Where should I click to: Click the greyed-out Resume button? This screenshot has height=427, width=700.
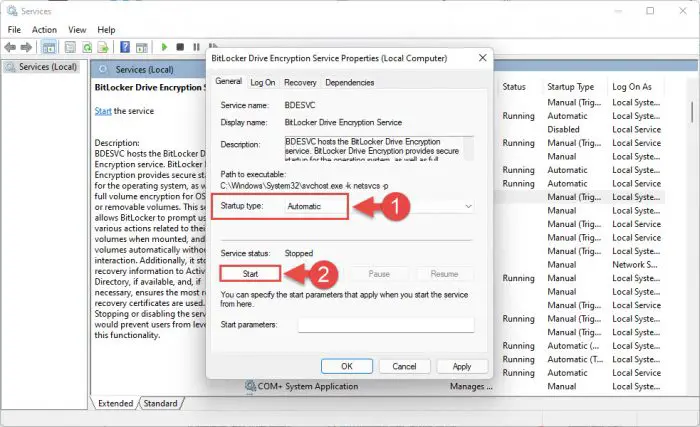click(444, 274)
